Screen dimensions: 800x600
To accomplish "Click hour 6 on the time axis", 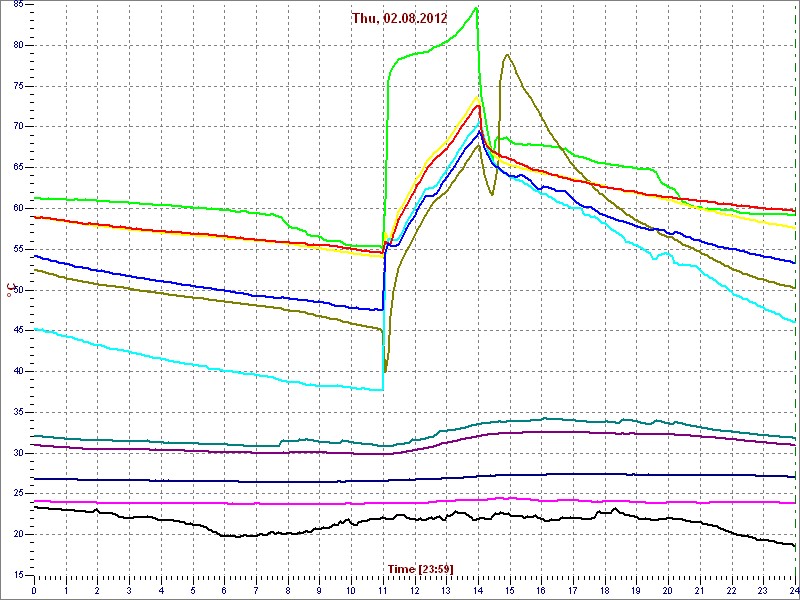I will (224, 590).
